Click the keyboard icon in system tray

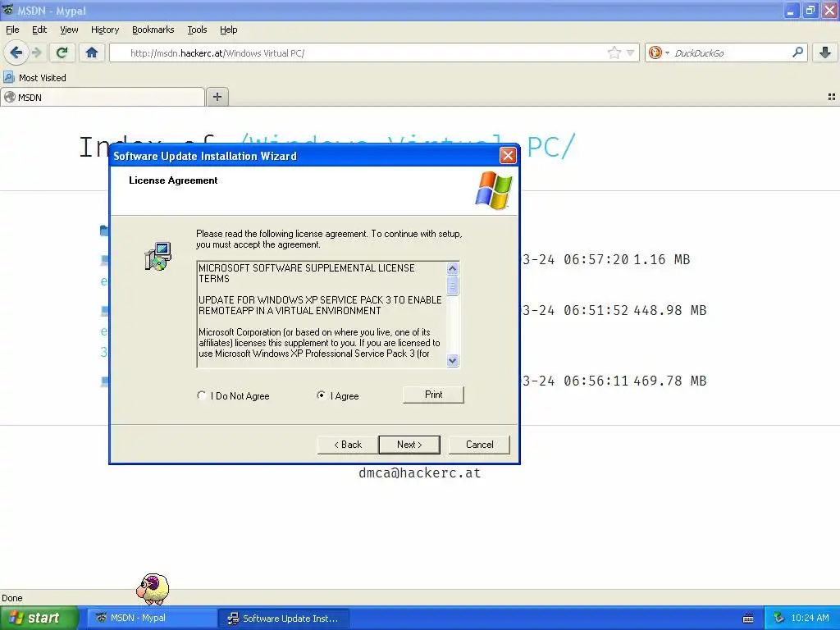click(x=748, y=619)
